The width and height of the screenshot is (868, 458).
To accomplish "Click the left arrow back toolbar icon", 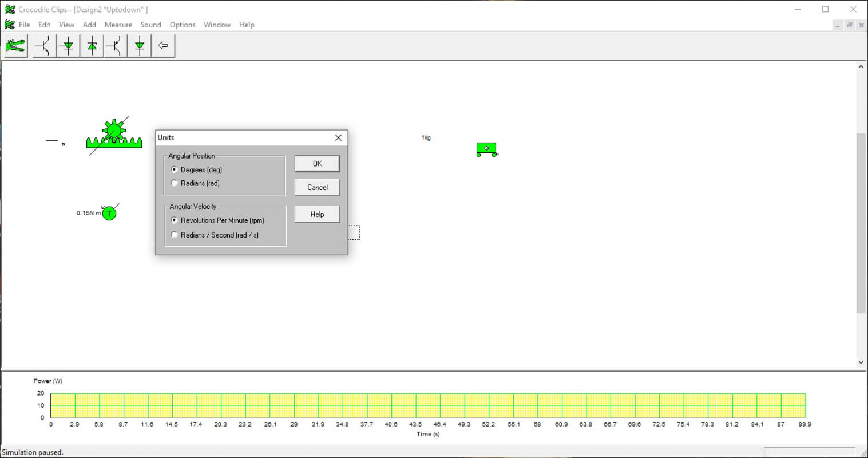I will pyautogui.click(x=163, y=46).
